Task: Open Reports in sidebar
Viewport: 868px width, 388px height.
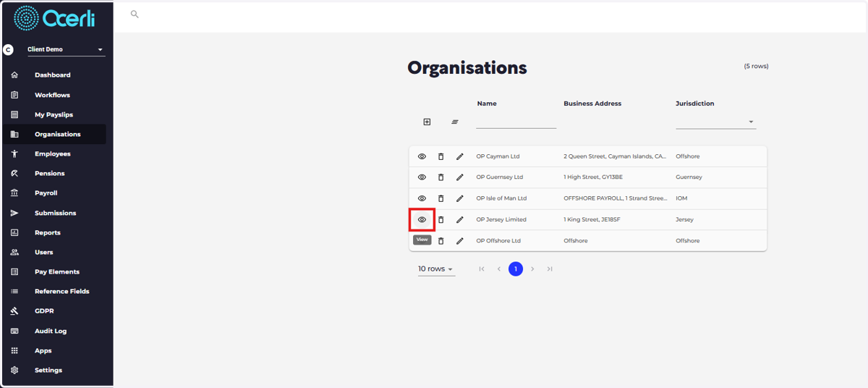Action: point(48,232)
